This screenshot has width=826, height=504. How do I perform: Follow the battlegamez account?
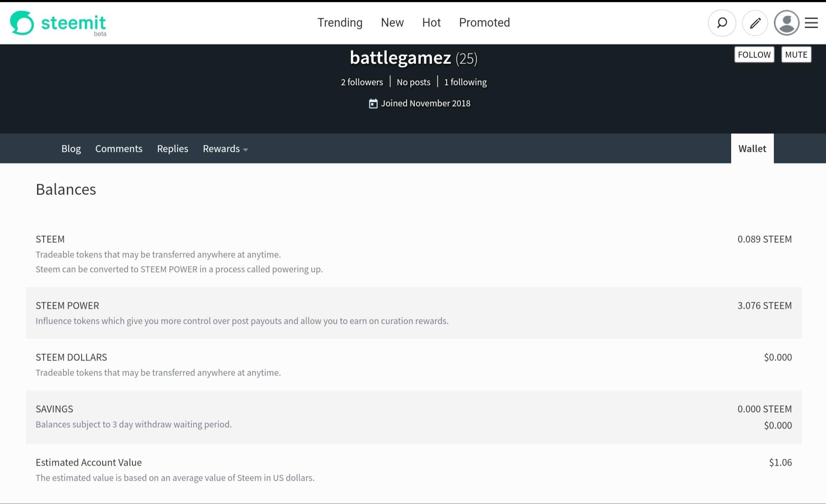point(754,55)
